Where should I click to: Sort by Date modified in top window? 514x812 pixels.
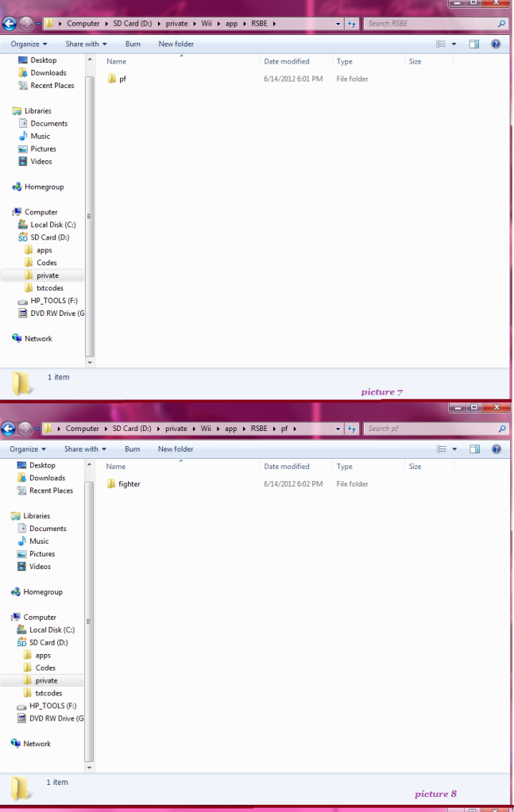287,61
